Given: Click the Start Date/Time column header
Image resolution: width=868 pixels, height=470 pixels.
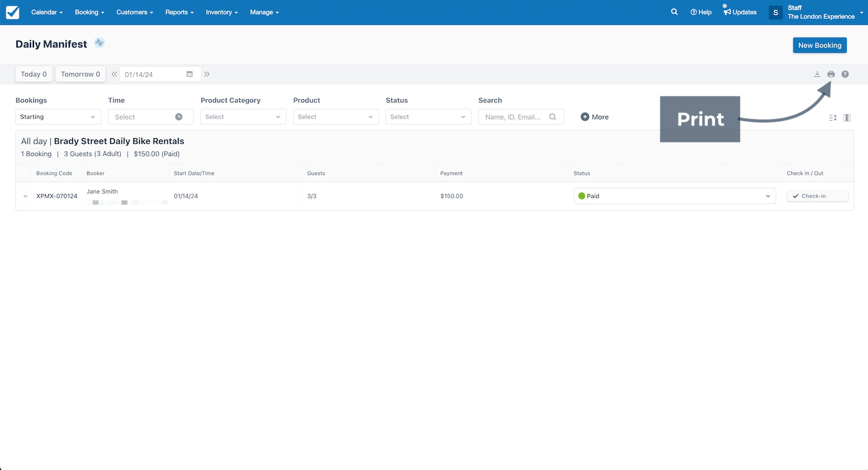Looking at the screenshot, I should click(x=194, y=173).
